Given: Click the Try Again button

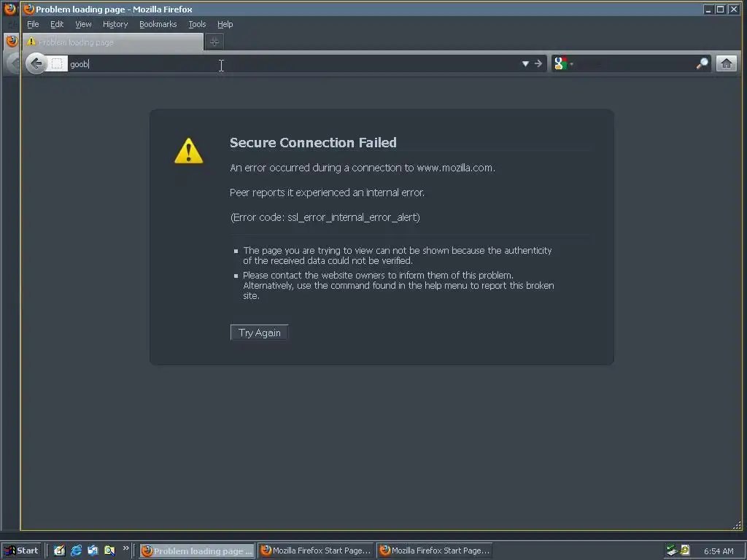Looking at the screenshot, I should 259,332.
